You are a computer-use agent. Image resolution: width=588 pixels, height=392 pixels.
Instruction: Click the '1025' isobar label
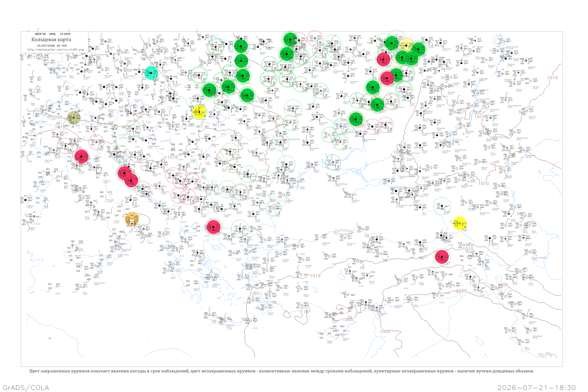tap(38, 57)
